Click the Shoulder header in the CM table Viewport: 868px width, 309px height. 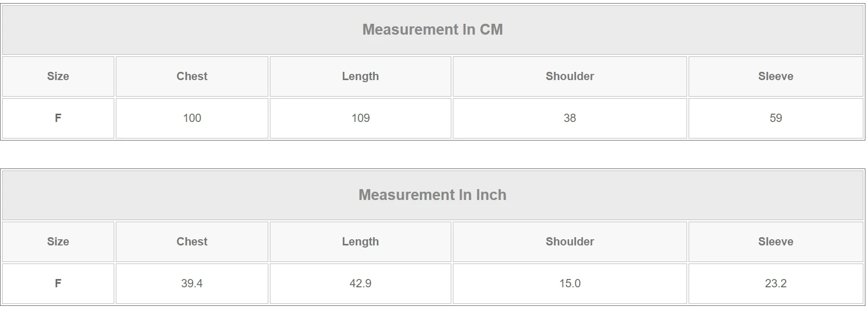click(x=570, y=76)
